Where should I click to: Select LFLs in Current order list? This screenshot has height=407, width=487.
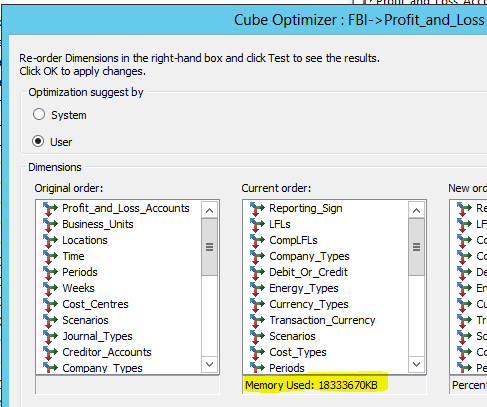pyautogui.click(x=280, y=224)
